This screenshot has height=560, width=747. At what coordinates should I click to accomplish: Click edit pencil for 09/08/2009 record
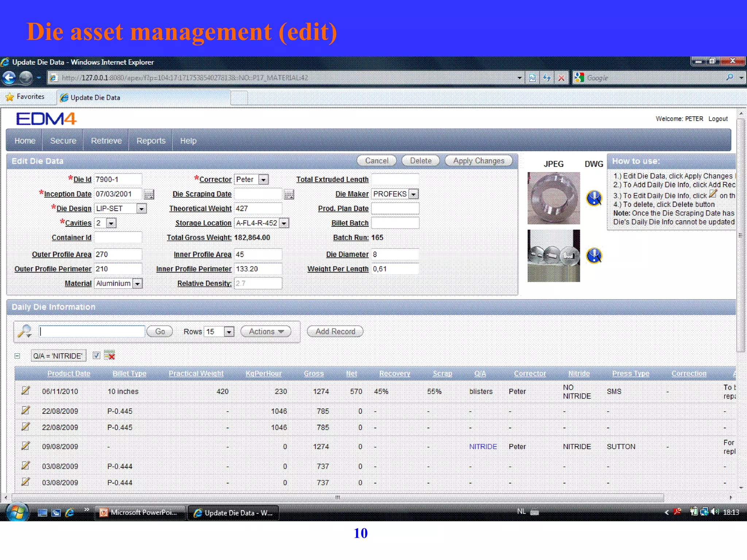pos(25,446)
